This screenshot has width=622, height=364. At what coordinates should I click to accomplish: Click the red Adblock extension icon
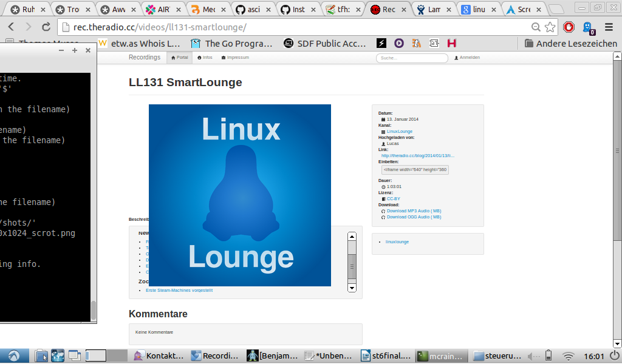(x=569, y=27)
